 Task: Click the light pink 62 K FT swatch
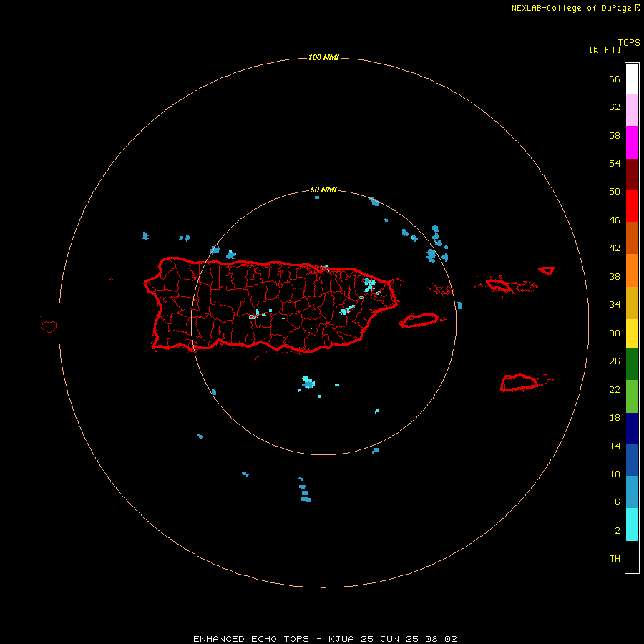click(632, 109)
